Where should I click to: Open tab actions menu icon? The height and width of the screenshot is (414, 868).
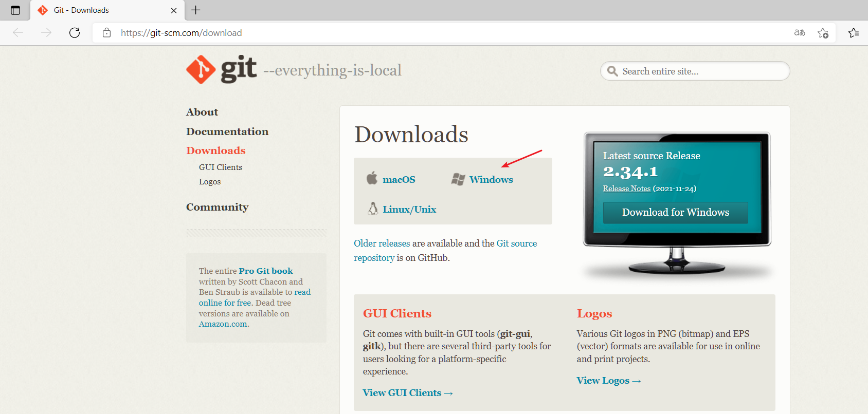tap(15, 10)
